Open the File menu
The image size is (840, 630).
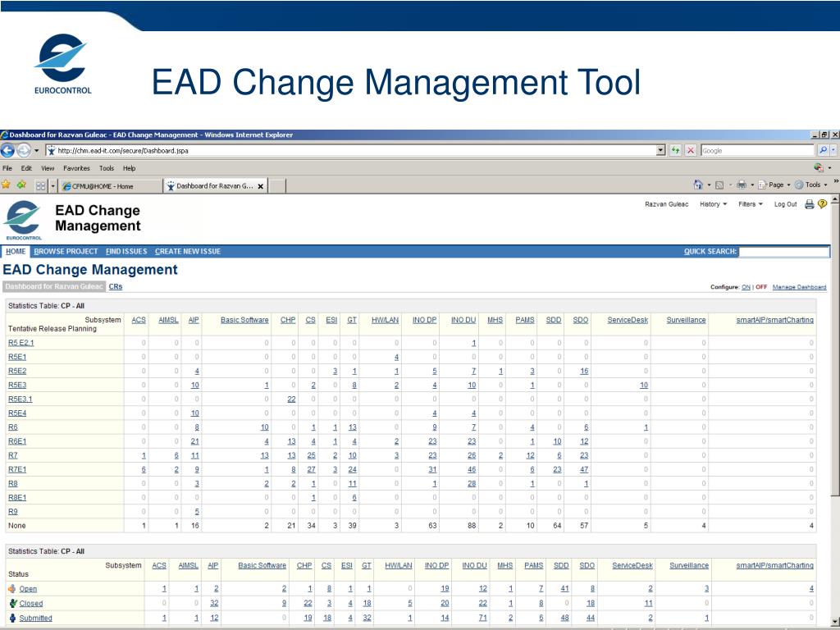pyautogui.click(x=7, y=168)
